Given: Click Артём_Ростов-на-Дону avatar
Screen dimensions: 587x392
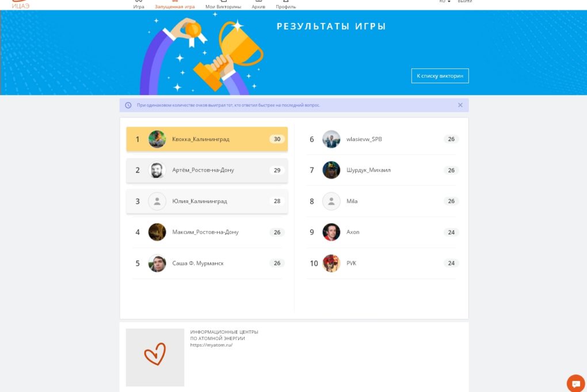Looking at the screenshot, I should 157,170.
